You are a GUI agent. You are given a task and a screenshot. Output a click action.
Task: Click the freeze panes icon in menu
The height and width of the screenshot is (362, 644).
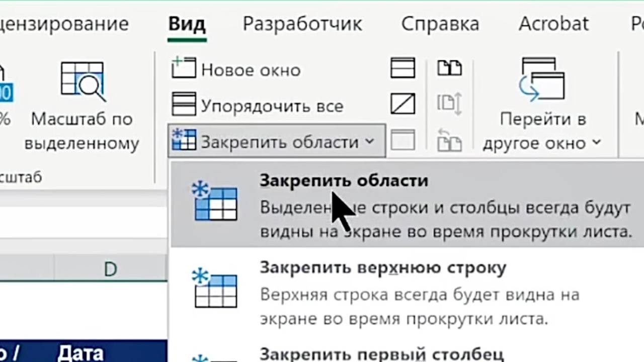(x=215, y=202)
